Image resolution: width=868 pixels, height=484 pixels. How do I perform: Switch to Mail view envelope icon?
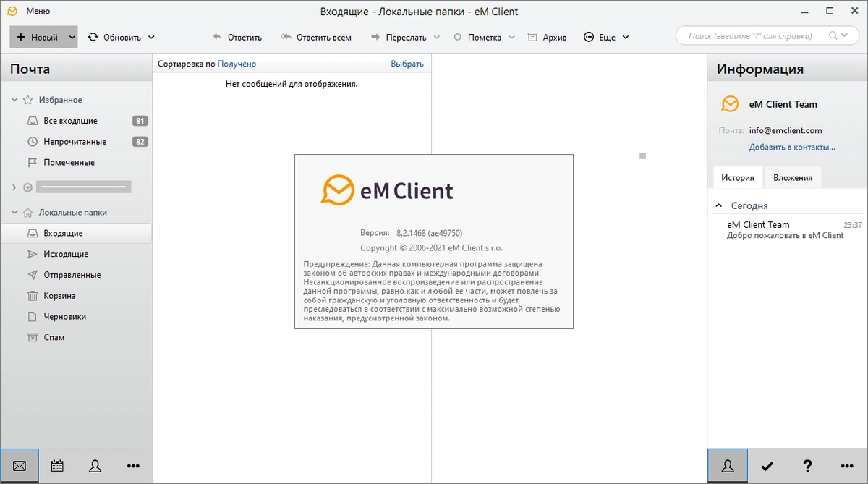pyautogui.click(x=20, y=466)
